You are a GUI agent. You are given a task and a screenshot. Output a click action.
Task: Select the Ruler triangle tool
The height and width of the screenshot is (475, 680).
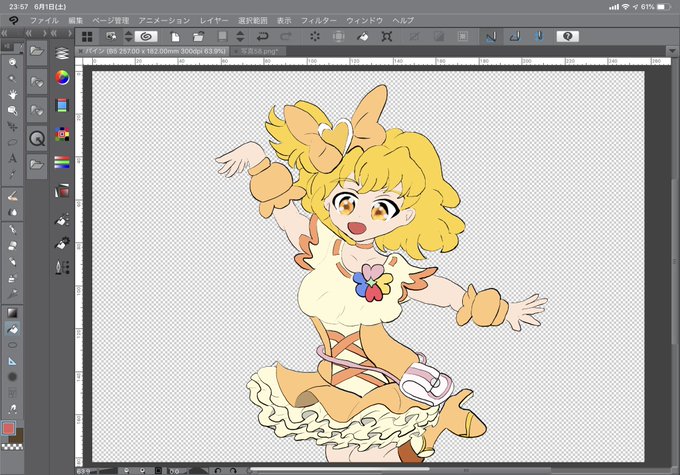pyautogui.click(x=13, y=361)
